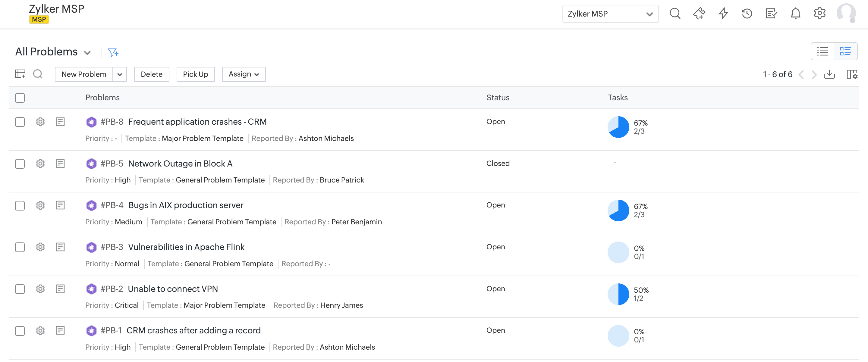Viewport: 868px width, 362px height.
Task: Open the Zylker MSP account selector
Action: (x=610, y=14)
